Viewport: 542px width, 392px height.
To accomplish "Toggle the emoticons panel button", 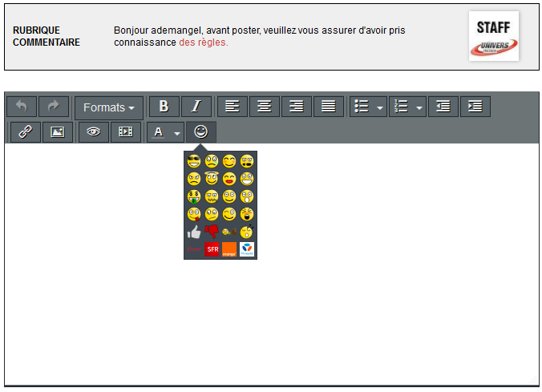I will point(201,131).
